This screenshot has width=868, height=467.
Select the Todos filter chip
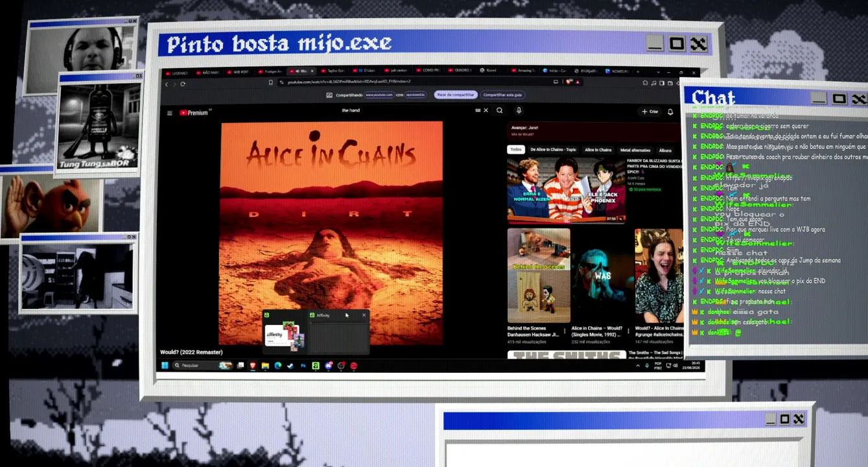[515, 150]
